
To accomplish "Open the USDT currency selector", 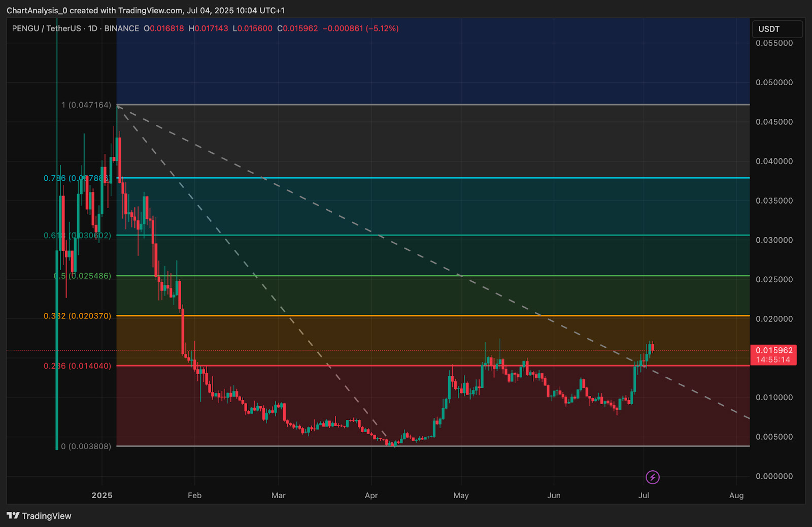I will (x=776, y=29).
